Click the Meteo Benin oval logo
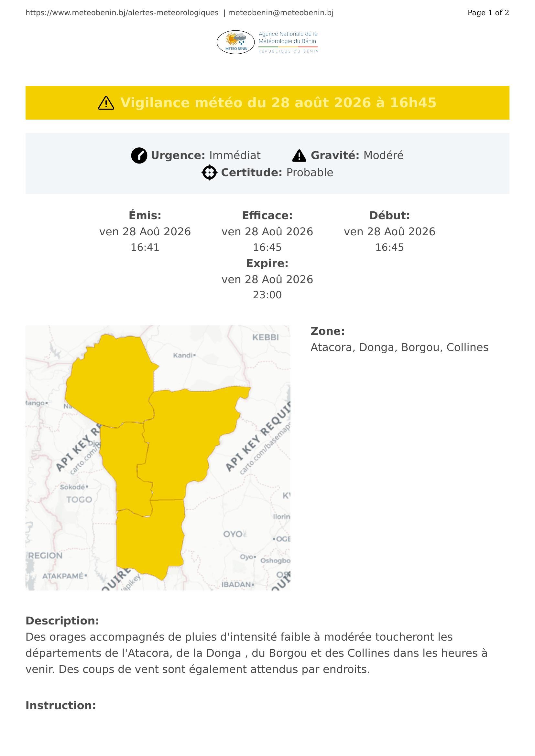 [x=235, y=42]
